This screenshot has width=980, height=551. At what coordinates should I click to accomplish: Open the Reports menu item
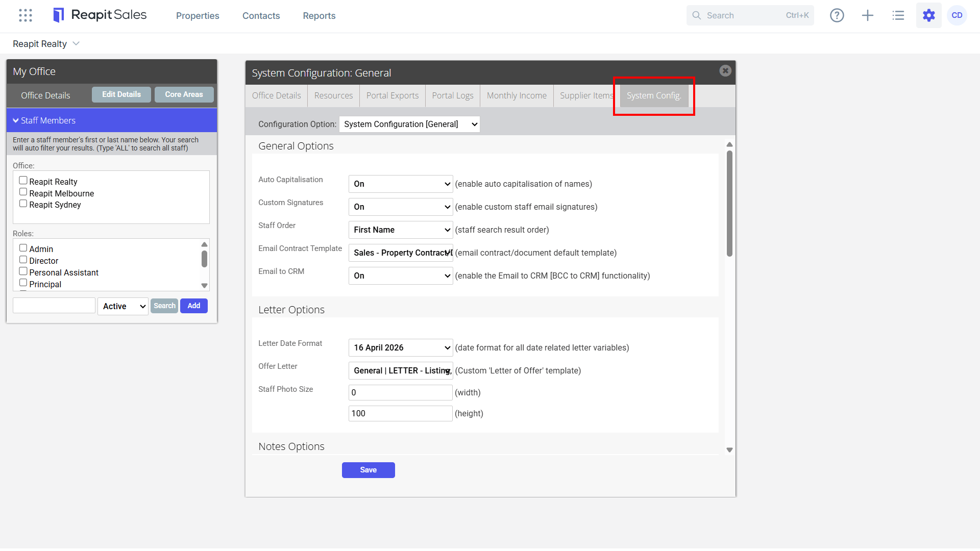point(319,16)
